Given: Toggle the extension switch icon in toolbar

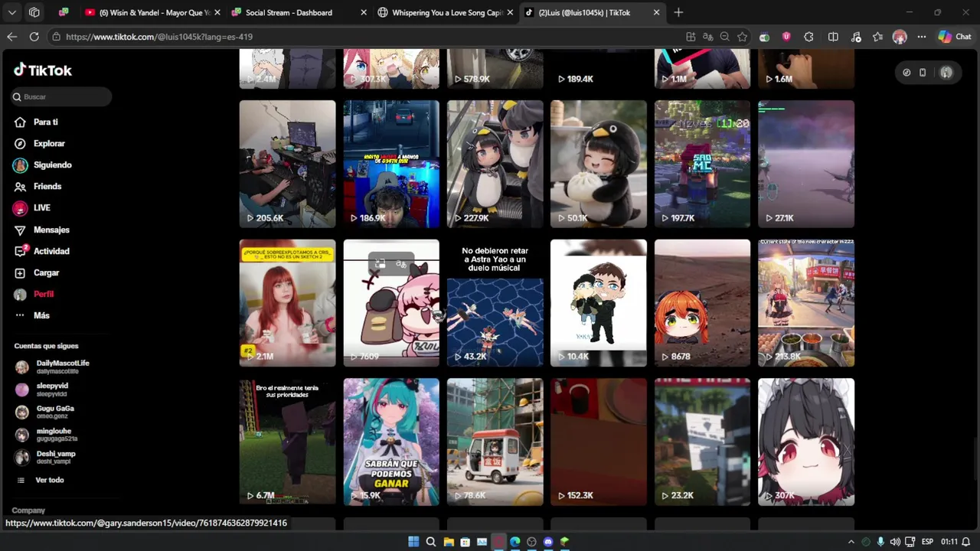Looking at the screenshot, I should point(764,37).
